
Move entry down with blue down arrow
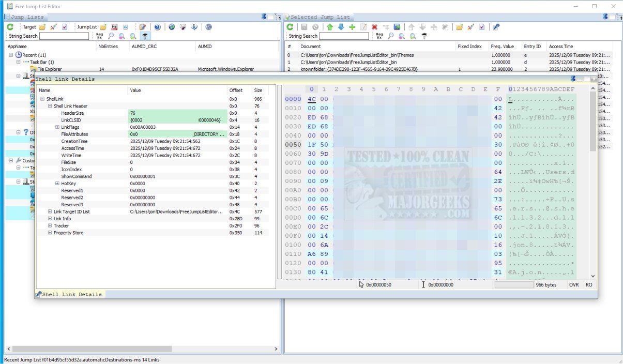click(x=341, y=27)
